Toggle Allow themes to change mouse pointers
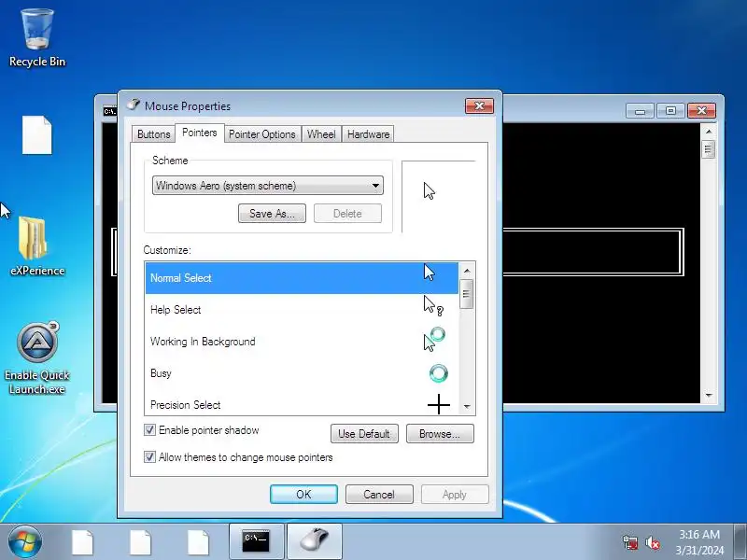Image resolution: width=747 pixels, height=560 pixels. [149, 457]
